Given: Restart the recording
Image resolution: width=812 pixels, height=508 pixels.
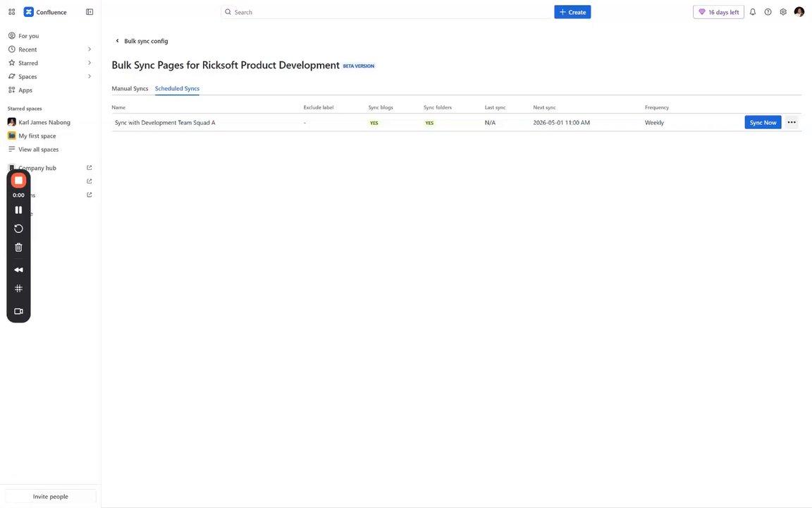Looking at the screenshot, I should coord(18,229).
